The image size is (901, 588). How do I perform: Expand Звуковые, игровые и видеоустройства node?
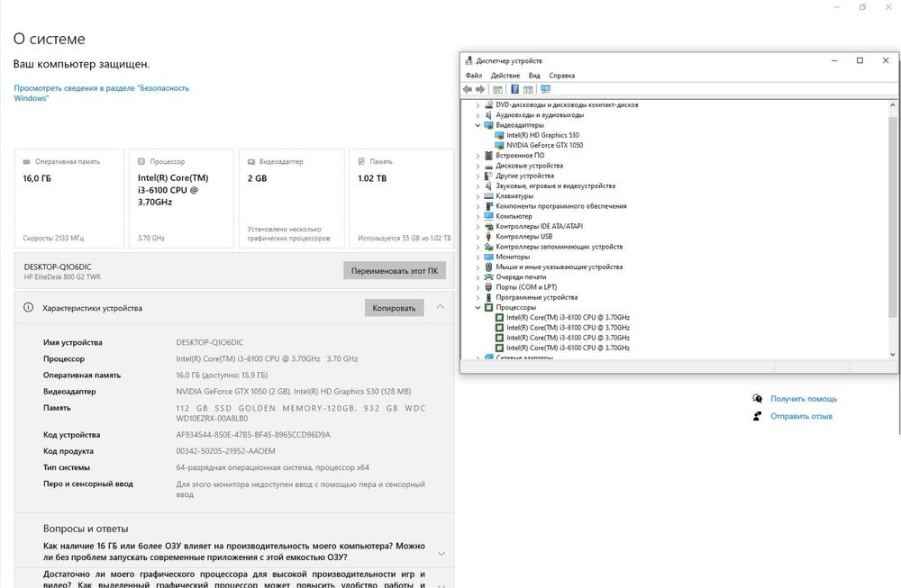478,186
